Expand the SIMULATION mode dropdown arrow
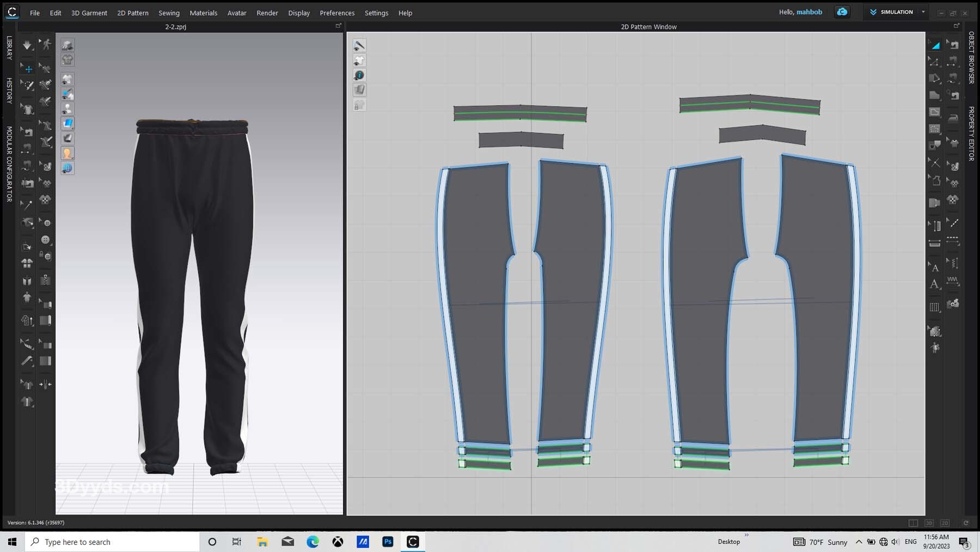Viewport: 980px width, 552px height. (923, 12)
